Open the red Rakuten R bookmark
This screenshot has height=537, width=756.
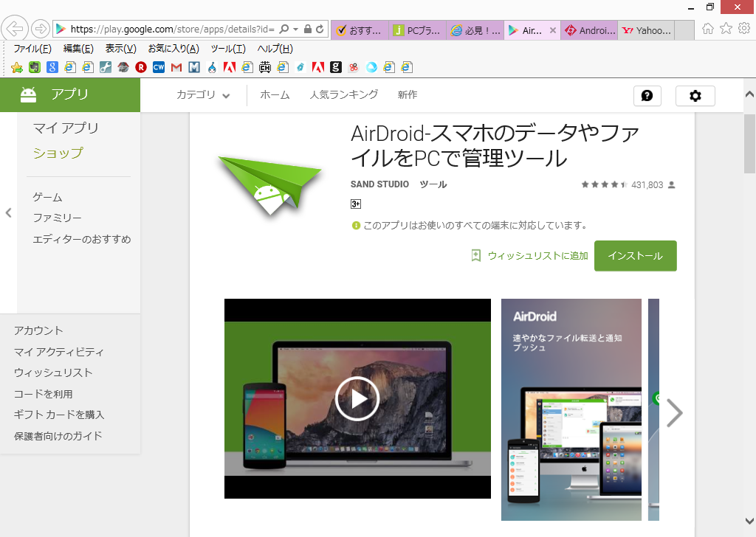(141, 67)
